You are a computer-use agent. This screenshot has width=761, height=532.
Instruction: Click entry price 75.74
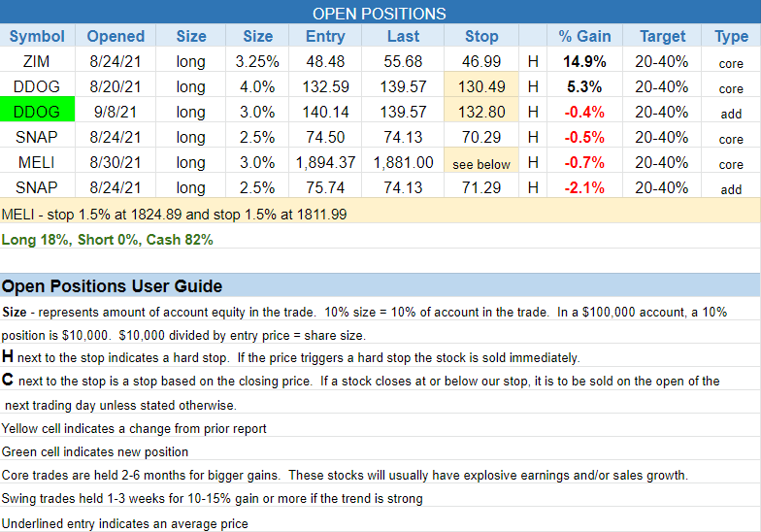click(325, 187)
